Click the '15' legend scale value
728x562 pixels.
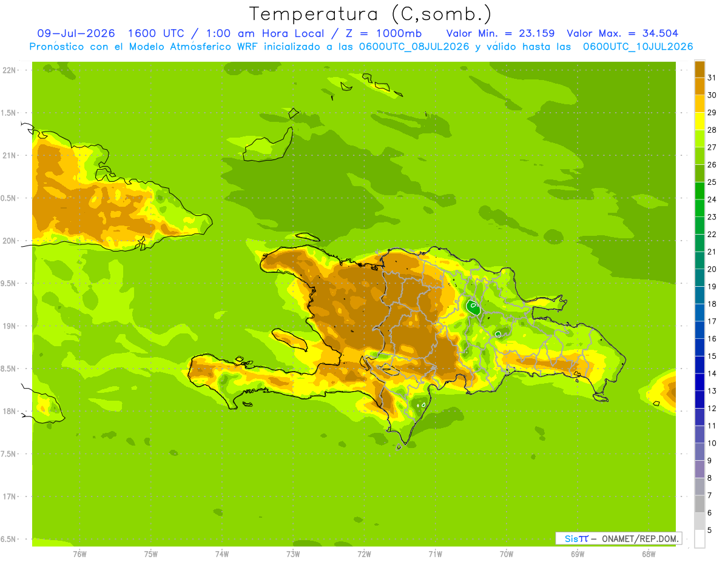pos(712,356)
